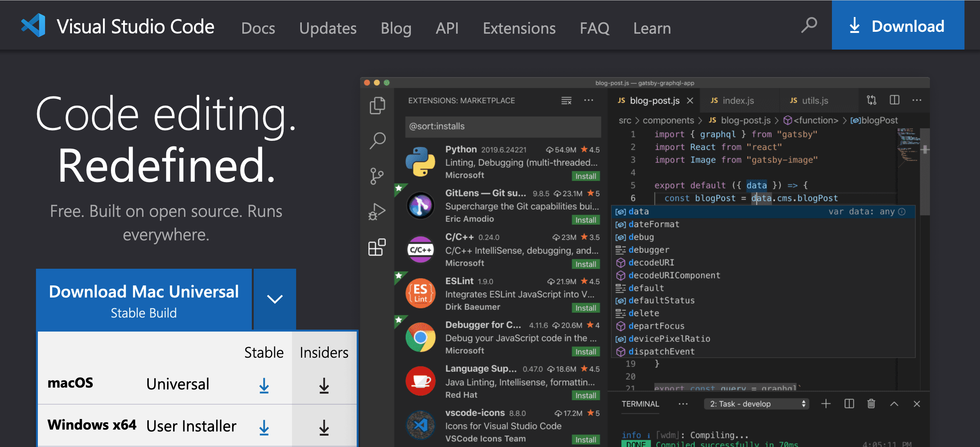This screenshot has width=980, height=447.
Task: Click the split terminal icon
Action: click(849, 404)
